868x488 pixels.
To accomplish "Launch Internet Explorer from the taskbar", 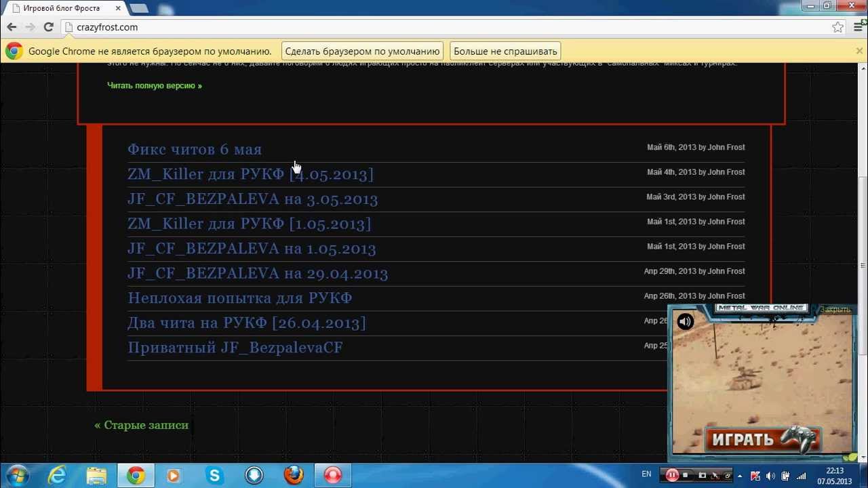I will tap(57, 476).
